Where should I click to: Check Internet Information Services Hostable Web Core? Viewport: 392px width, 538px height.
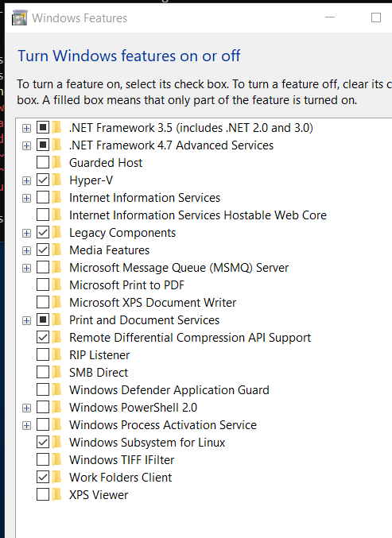point(43,215)
